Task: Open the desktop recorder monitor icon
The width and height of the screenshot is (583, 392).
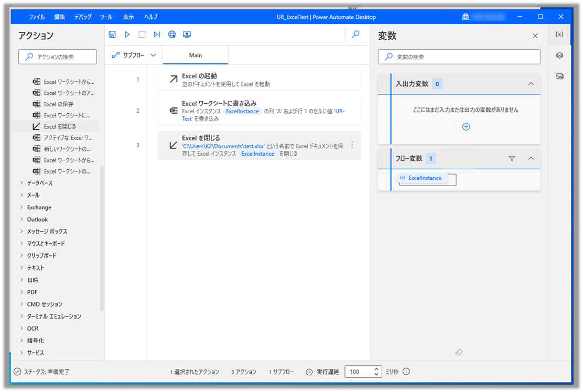Action: (x=187, y=34)
